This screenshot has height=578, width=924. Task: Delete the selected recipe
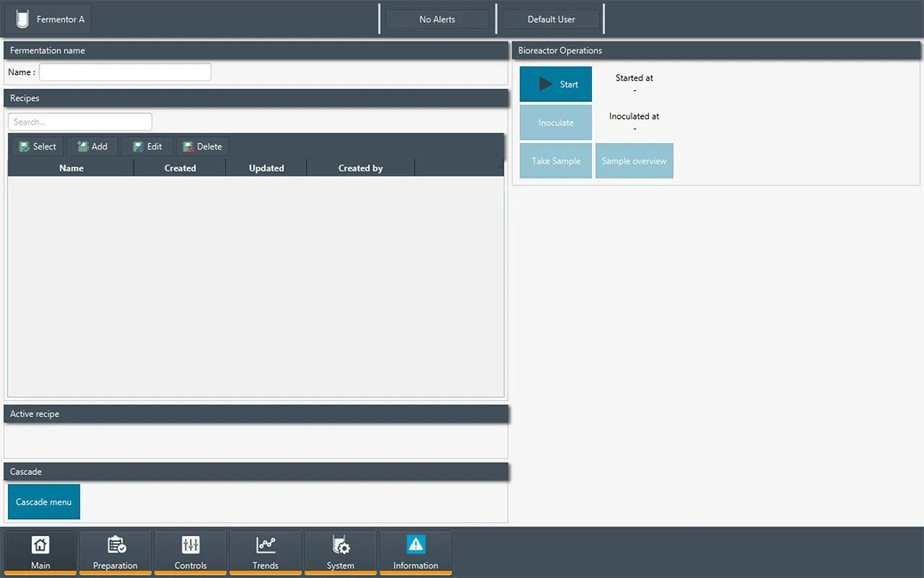202,147
